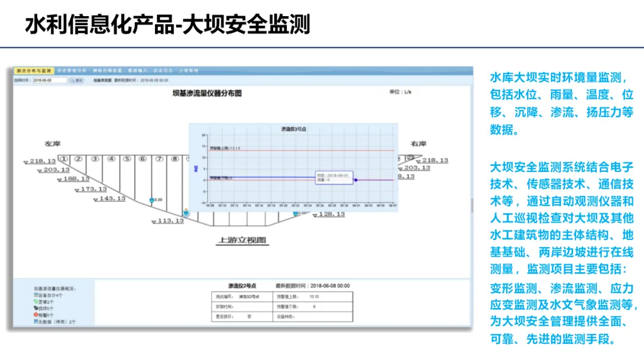644x363 pixels.
Task: Switch to the 数据输入 tab
Action: click(x=138, y=70)
